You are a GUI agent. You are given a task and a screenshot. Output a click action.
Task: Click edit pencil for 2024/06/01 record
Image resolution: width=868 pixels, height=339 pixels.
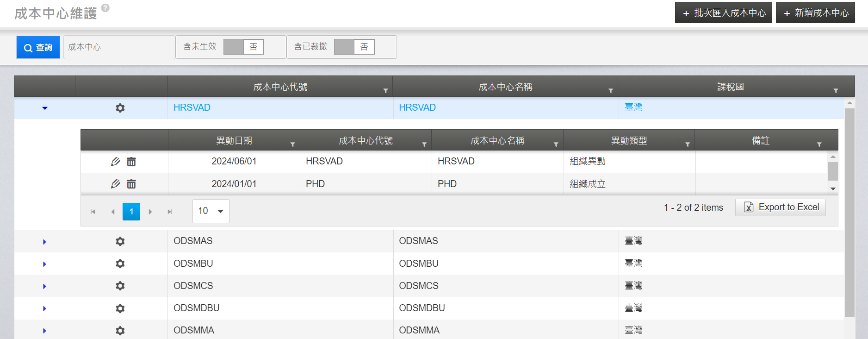115,162
